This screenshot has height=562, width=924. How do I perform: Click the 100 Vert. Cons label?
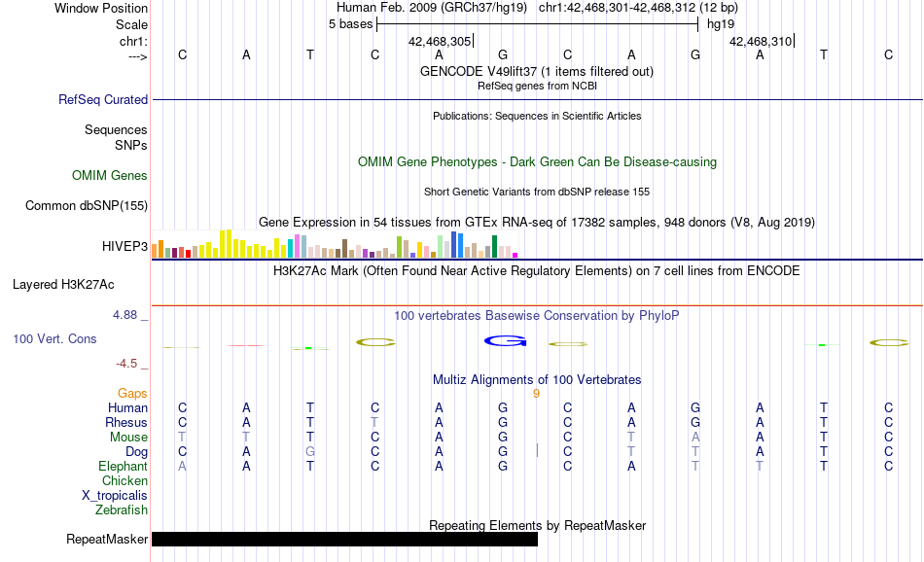(x=54, y=338)
